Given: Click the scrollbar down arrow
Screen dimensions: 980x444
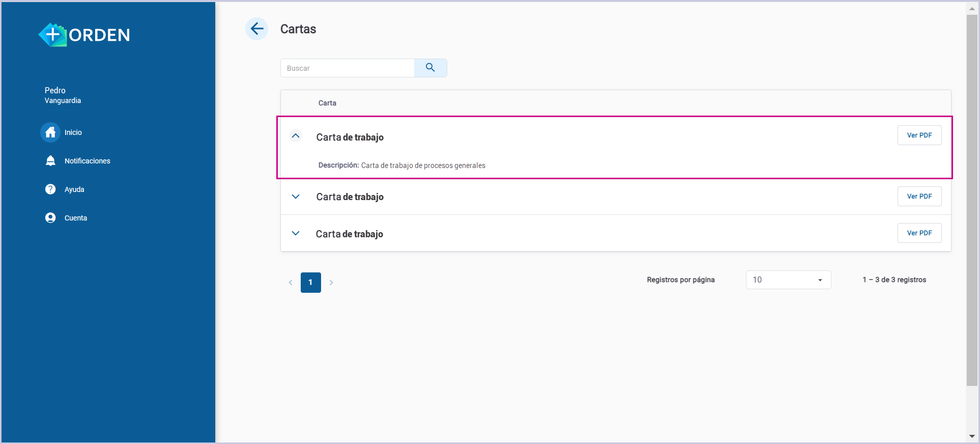Looking at the screenshot, I should coord(972,436).
